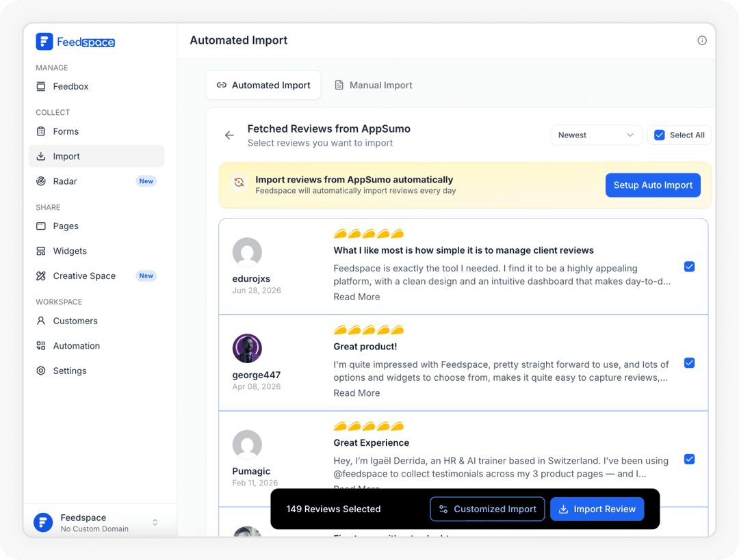
Task: Open Automation in the sidebar
Action: click(x=96, y=346)
